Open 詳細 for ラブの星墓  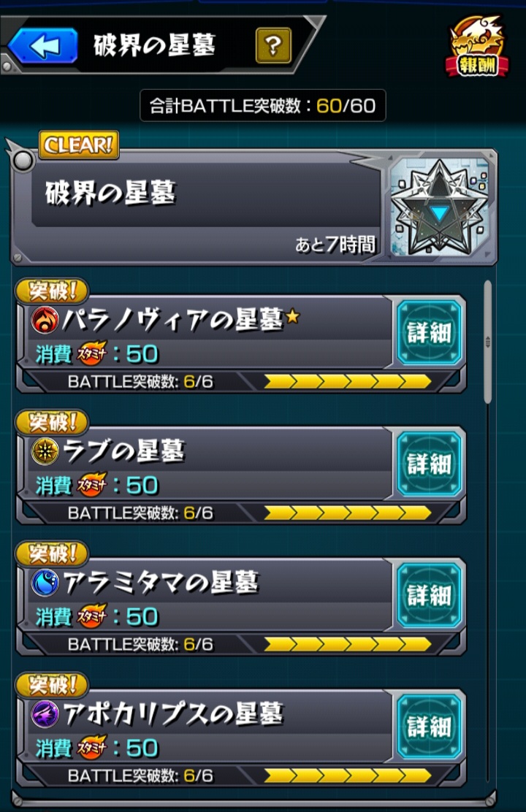[429, 464]
